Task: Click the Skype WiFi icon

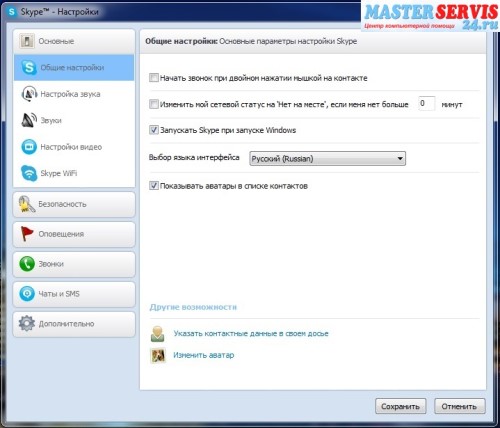Action: pos(29,173)
